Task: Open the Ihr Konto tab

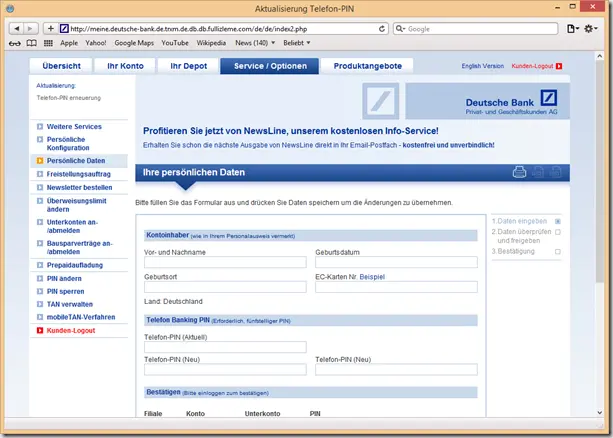Action: 125,66
